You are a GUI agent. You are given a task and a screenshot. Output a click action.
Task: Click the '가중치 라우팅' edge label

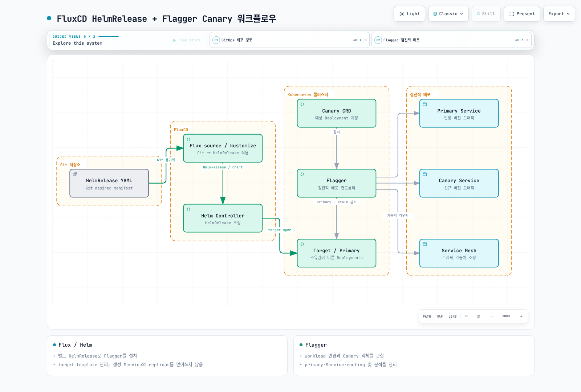click(398, 216)
